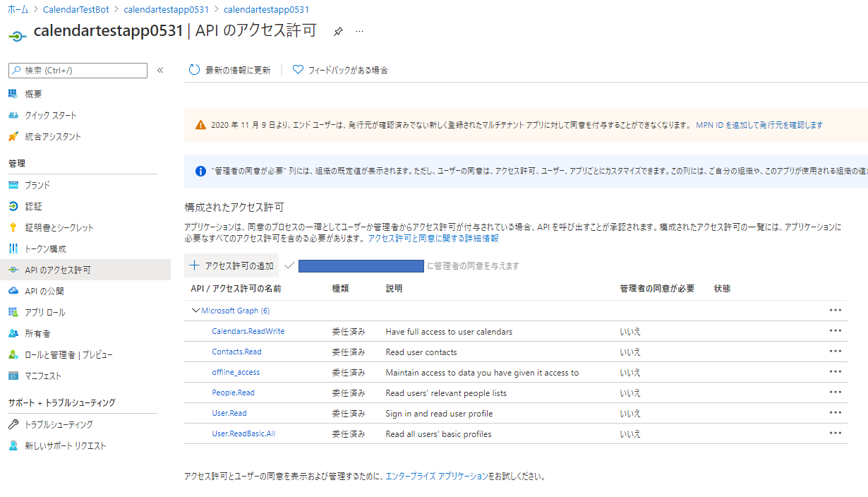The height and width of the screenshot is (497, 868).
Task: Click the アプリ ロール grid icon
Action: coord(13,312)
